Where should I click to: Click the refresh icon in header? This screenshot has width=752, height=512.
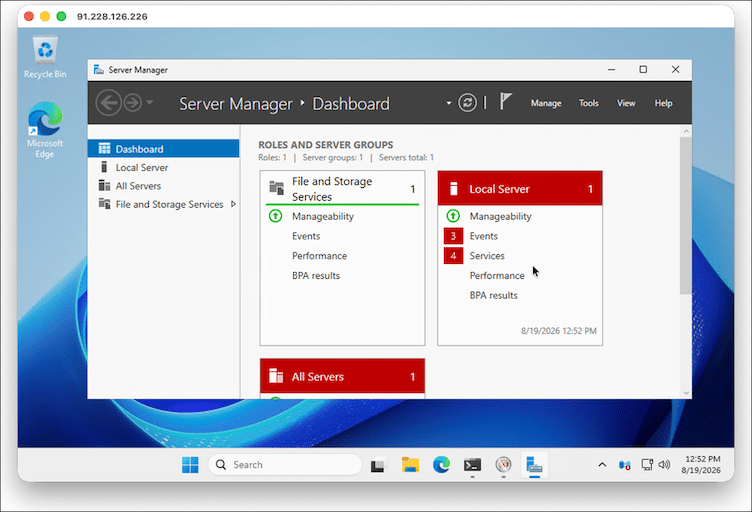pos(467,103)
